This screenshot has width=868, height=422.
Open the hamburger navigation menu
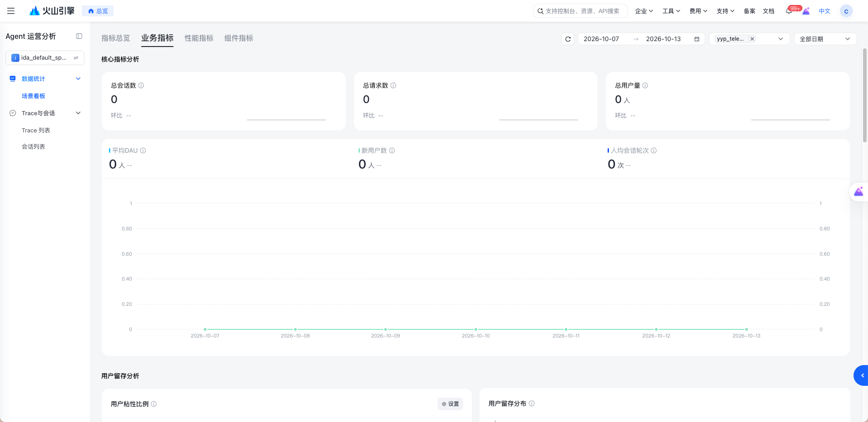pyautogui.click(x=11, y=11)
